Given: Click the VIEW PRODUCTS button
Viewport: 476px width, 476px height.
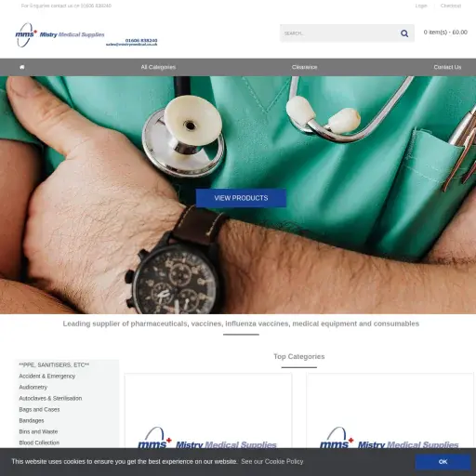Looking at the screenshot, I should [241, 198].
